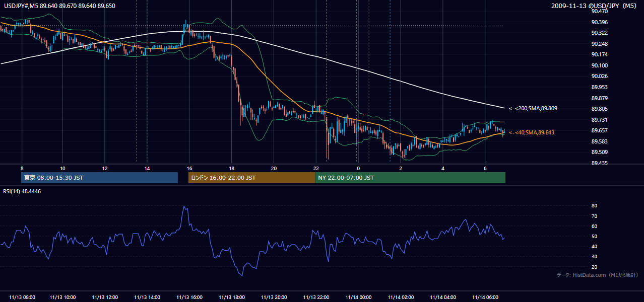This screenshot has height=302, width=644.
Task: Click bottom time label 11/14 04:00
Action: coord(443,297)
